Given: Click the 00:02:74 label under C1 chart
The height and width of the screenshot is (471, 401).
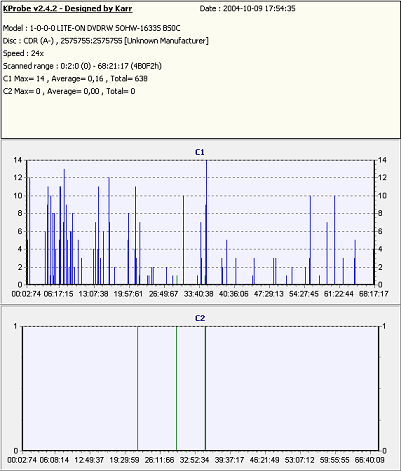Looking at the screenshot, I should (x=26, y=294).
